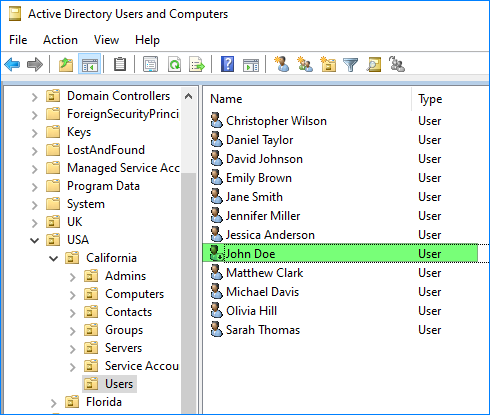Open the blue Help question mark icon
Viewport: 490px width, 415px height.
[x=227, y=64]
